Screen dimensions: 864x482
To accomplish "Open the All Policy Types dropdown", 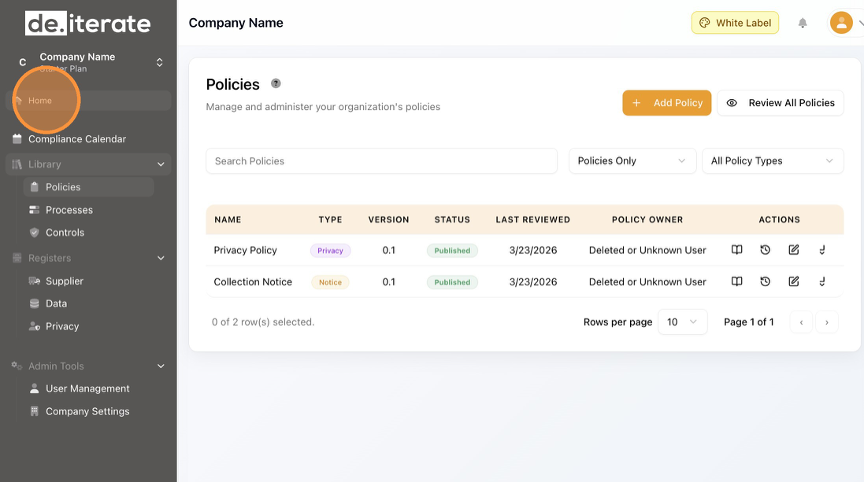I will pyautogui.click(x=772, y=161).
